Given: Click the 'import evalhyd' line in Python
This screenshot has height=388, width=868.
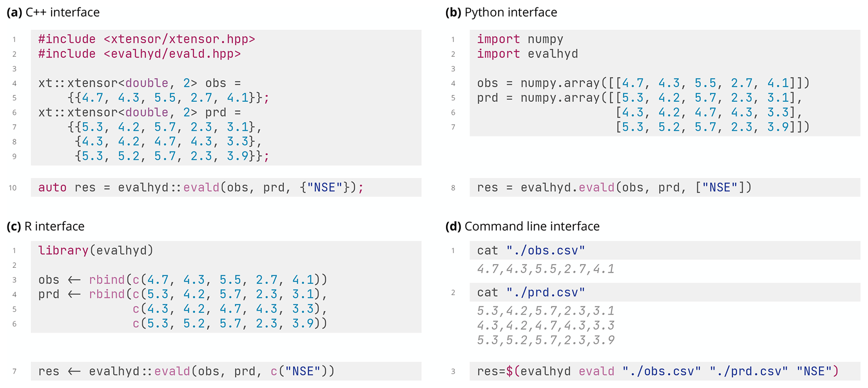Looking at the screenshot, I should (527, 54).
